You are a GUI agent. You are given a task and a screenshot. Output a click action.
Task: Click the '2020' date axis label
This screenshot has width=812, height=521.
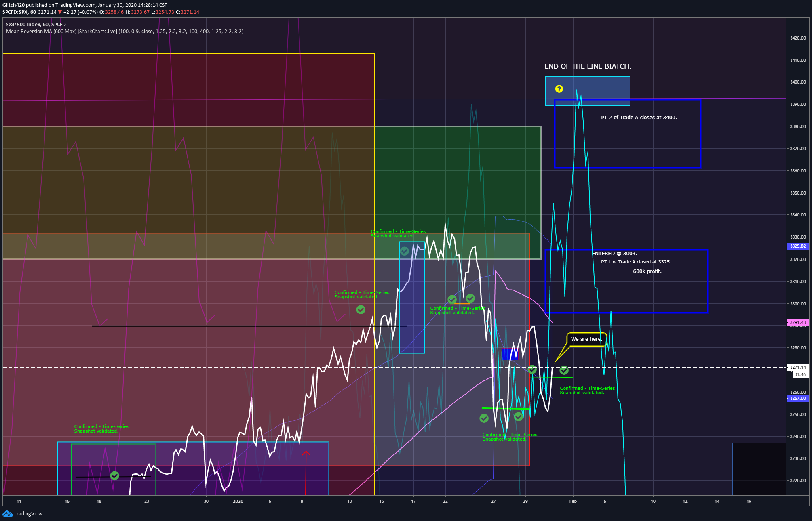point(238,501)
